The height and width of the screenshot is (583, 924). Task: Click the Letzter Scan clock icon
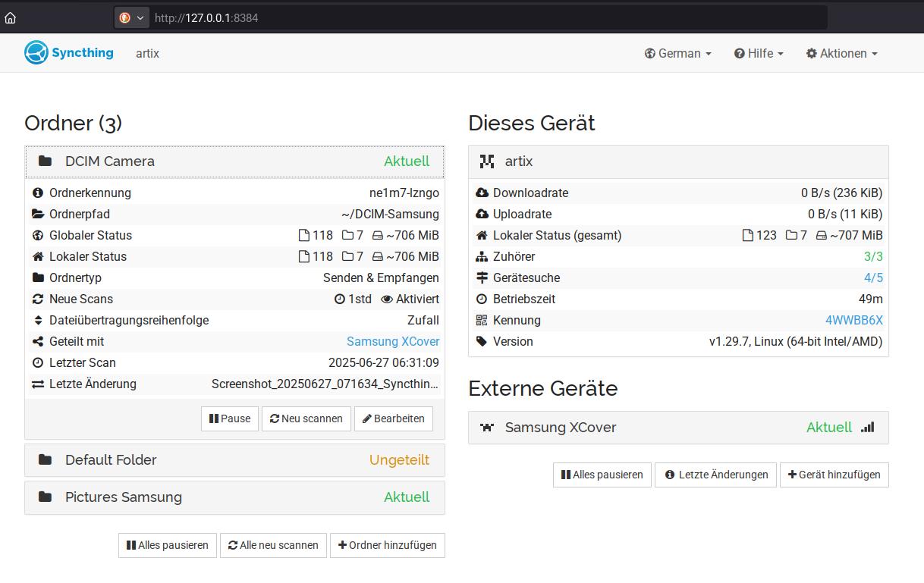pyautogui.click(x=38, y=363)
